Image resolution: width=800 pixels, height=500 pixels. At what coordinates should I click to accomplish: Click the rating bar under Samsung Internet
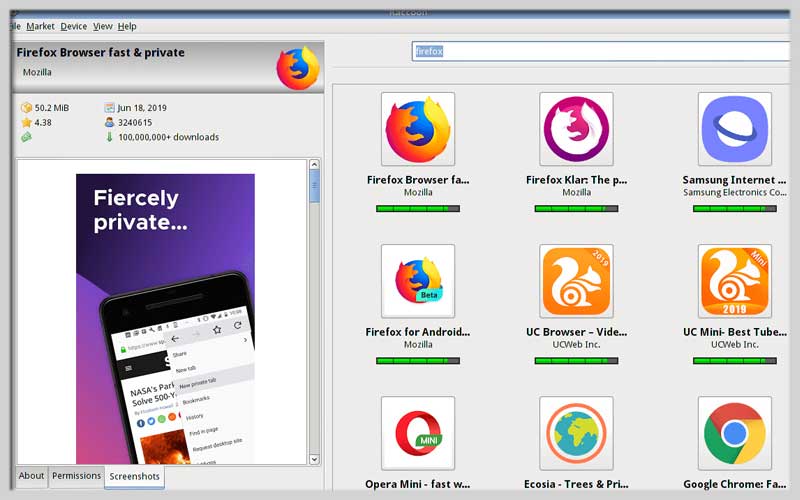point(735,209)
